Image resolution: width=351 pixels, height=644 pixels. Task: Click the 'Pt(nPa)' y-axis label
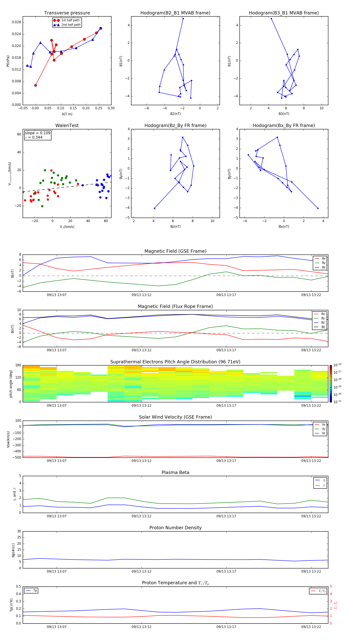click(8, 61)
